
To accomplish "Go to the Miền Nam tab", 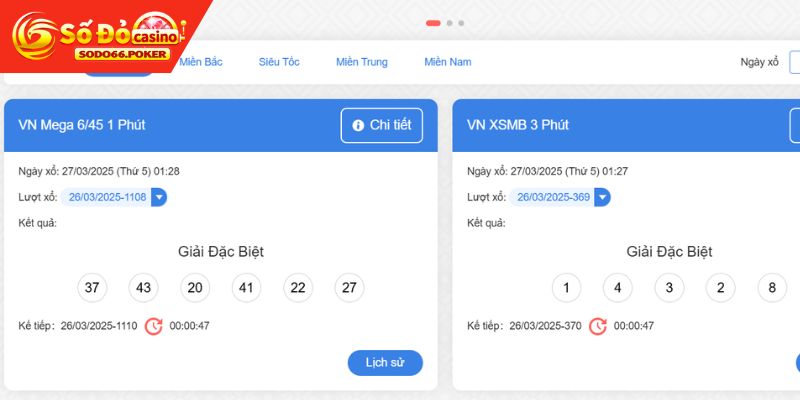I will (x=447, y=62).
